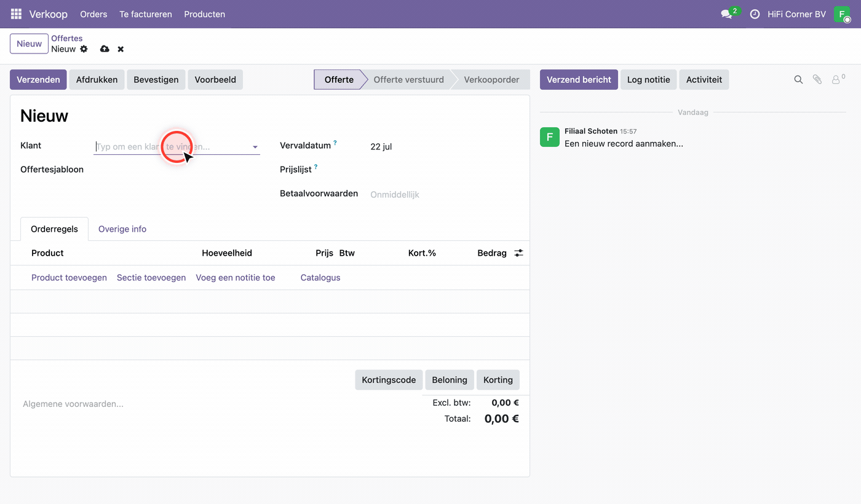Screen dimensions: 861x504
Task: Click the total amount 0,00 € in bold
Action: click(x=502, y=419)
